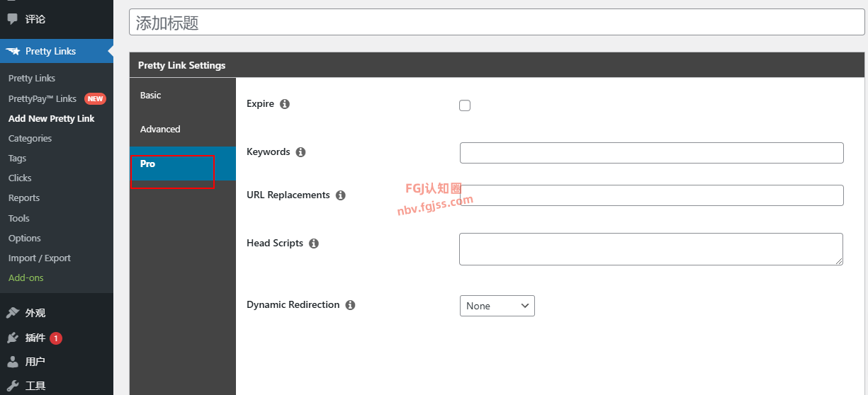Open the Dynamic Redirection dropdown
Viewport: 868px width, 395px height.
(497, 306)
